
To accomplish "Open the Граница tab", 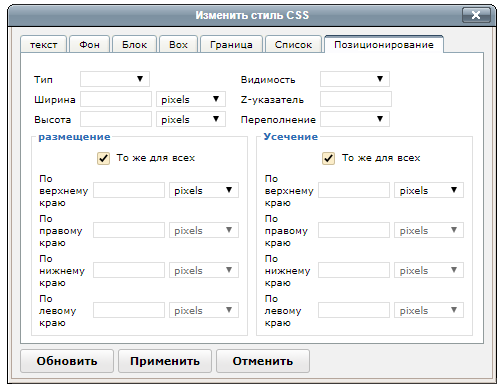I will 231,44.
